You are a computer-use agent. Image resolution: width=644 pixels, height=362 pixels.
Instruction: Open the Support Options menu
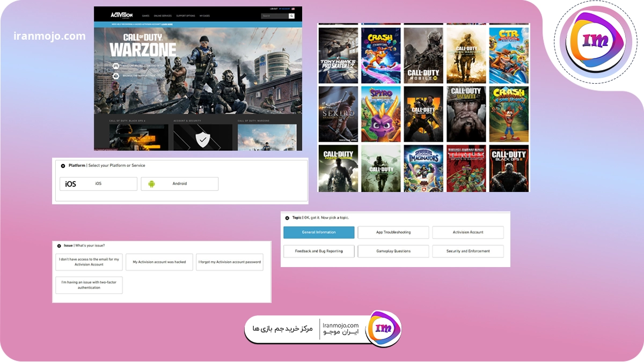(x=186, y=16)
